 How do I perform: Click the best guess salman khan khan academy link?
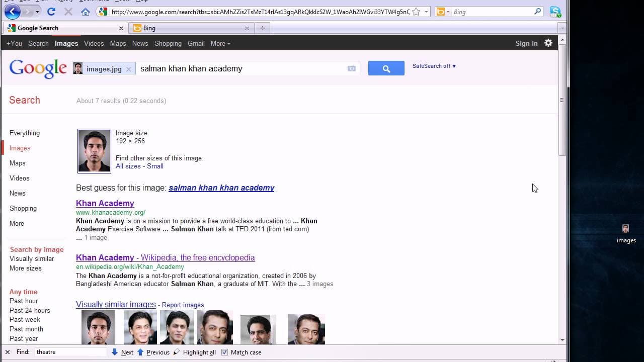(x=221, y=188)
